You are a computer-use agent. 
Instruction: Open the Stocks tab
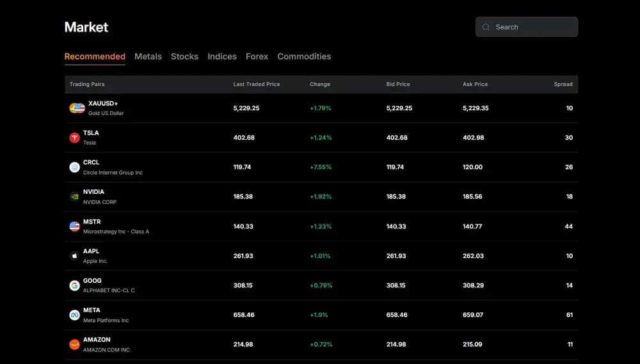pos(184,56)
